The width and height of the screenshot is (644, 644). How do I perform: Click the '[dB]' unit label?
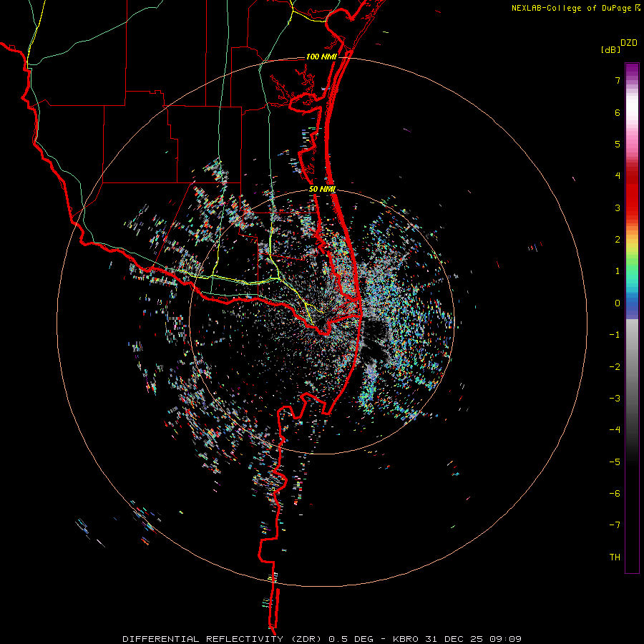pyautogui.click(x=610, y=49)
